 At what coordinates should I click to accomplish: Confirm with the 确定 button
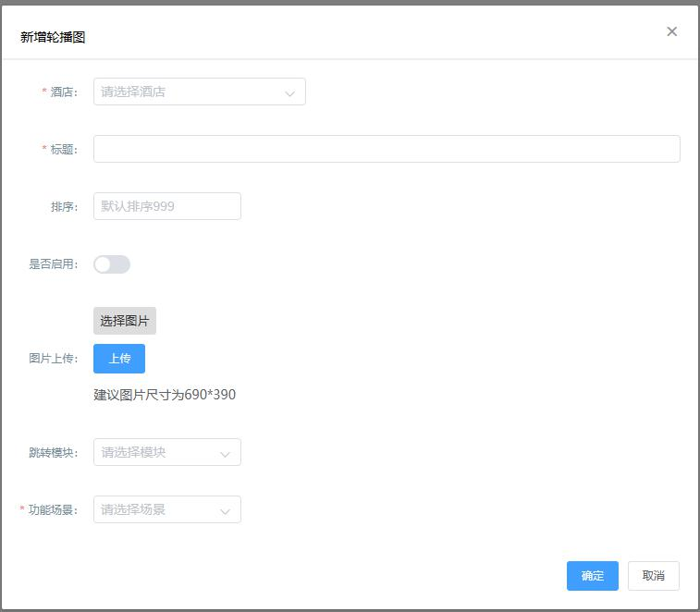click(592, 576)
